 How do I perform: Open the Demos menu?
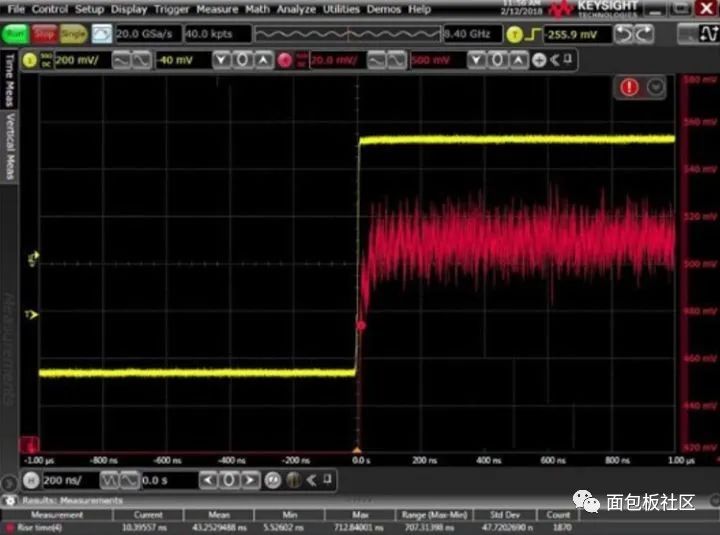pyautogui.click(x=383, y=9)
